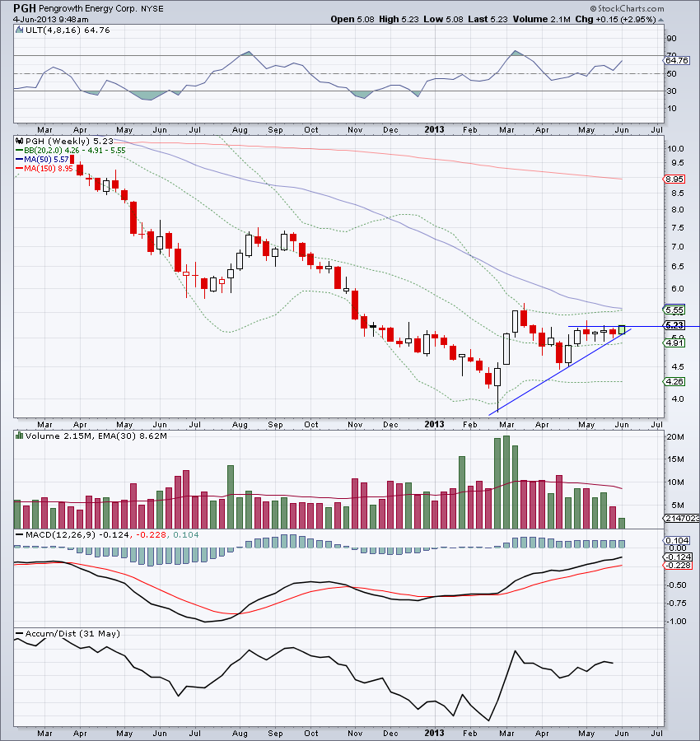This screenshot has height=741, width=700.
Task: Click the blue MA(50) legend line marker
Action: click(x=17, y=160)
